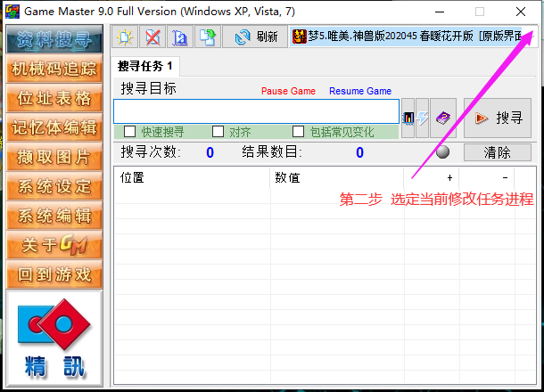
Task: Click the plus column header
Action: (432, 178)
